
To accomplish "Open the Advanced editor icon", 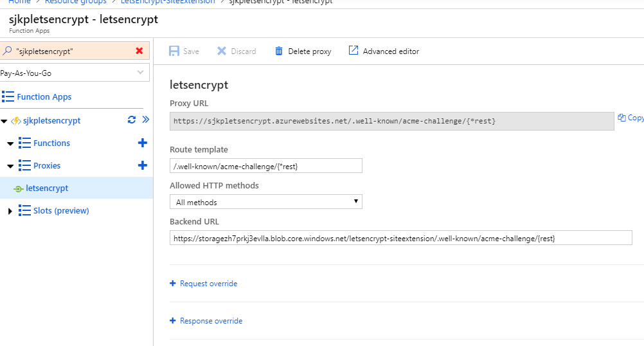I will [353, 50].
